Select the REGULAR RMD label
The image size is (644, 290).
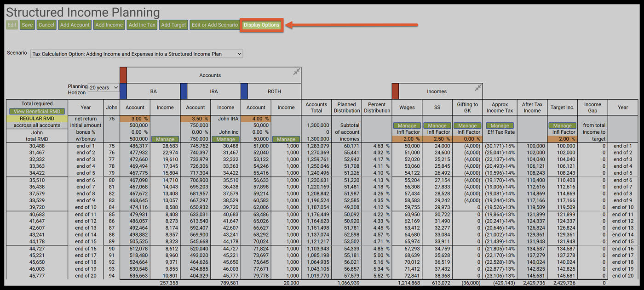pyautogui.click(x=37, y=119)
